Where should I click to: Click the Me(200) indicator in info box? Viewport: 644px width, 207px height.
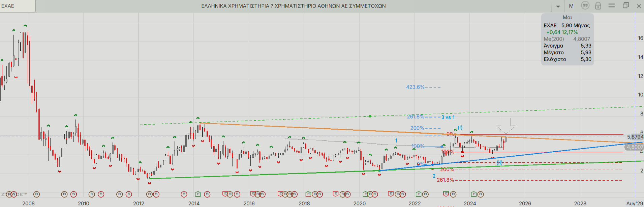(x=554, y=39)
